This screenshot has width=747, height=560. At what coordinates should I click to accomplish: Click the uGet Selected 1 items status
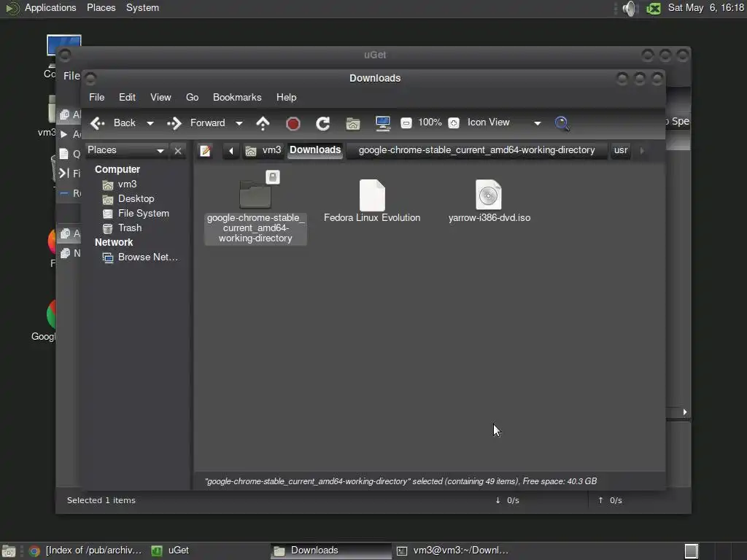[x=101, y=501]
